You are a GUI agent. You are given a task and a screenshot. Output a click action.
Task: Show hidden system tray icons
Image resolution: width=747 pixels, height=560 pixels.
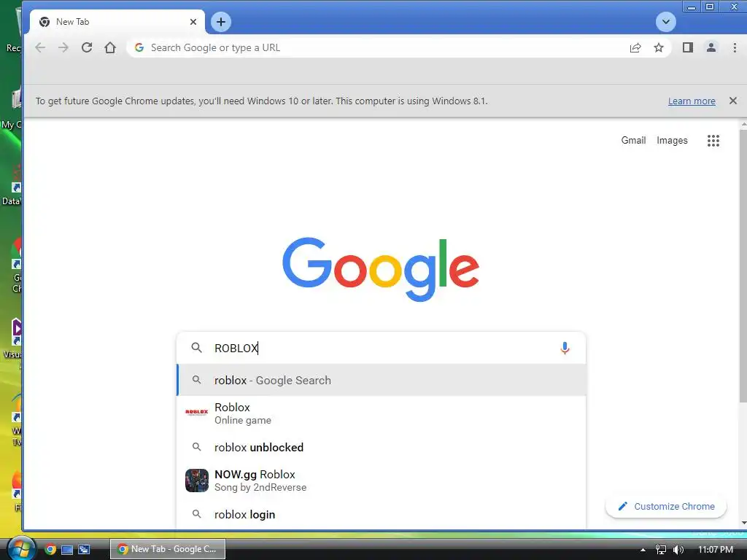pos(643,550)
